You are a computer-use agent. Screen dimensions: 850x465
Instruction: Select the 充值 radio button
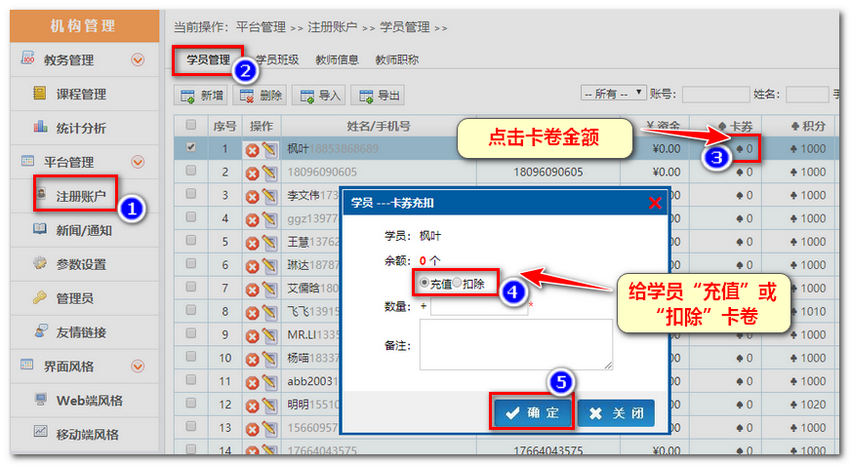(424, 283)
